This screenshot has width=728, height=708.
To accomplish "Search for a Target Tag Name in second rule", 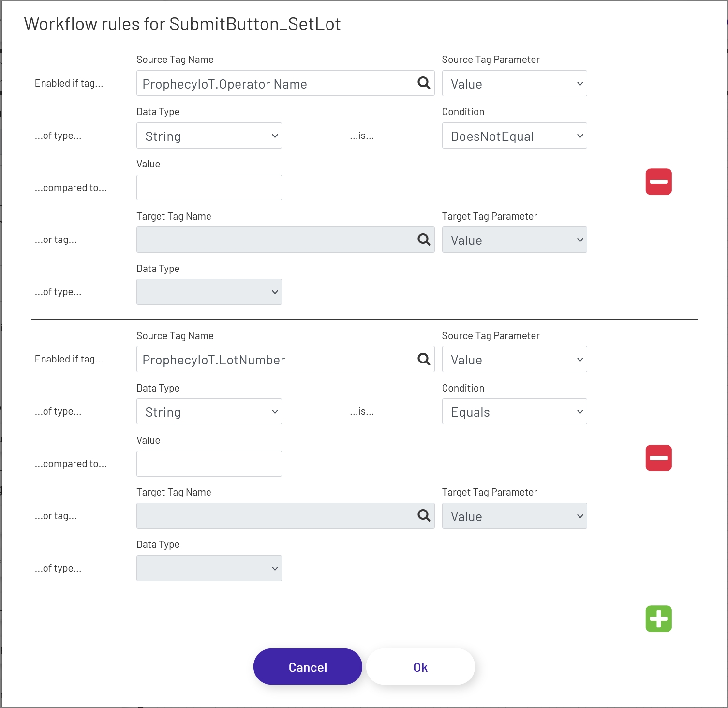I will coord(424,515).
